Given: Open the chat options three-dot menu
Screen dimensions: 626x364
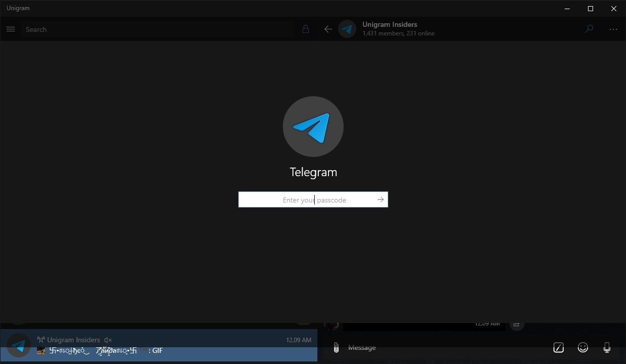Looking at the screenshot, I should (613, 29).
